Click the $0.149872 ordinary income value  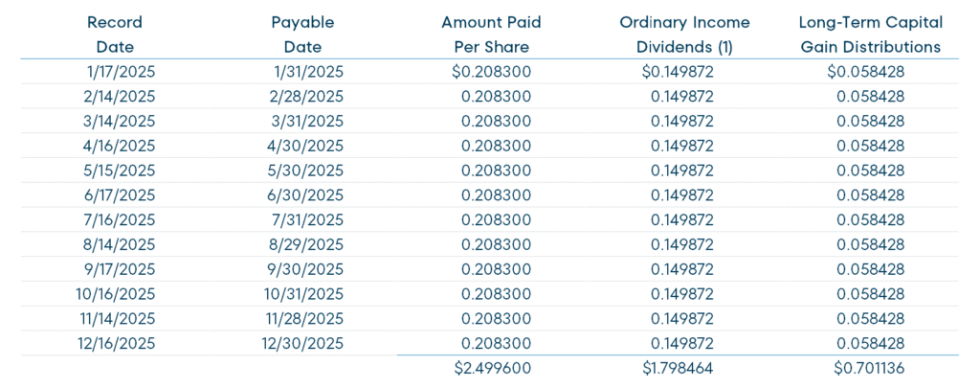click(x=679, y=71)
